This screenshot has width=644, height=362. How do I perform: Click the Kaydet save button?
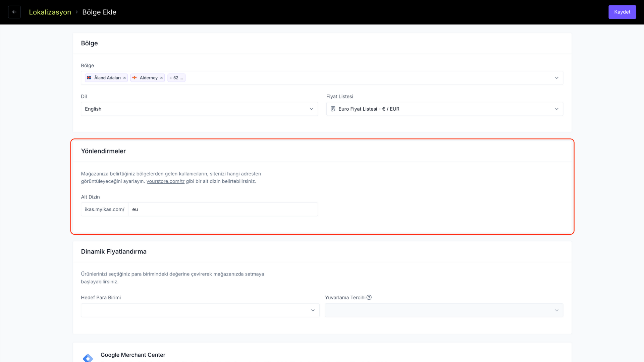coord(622,12)
